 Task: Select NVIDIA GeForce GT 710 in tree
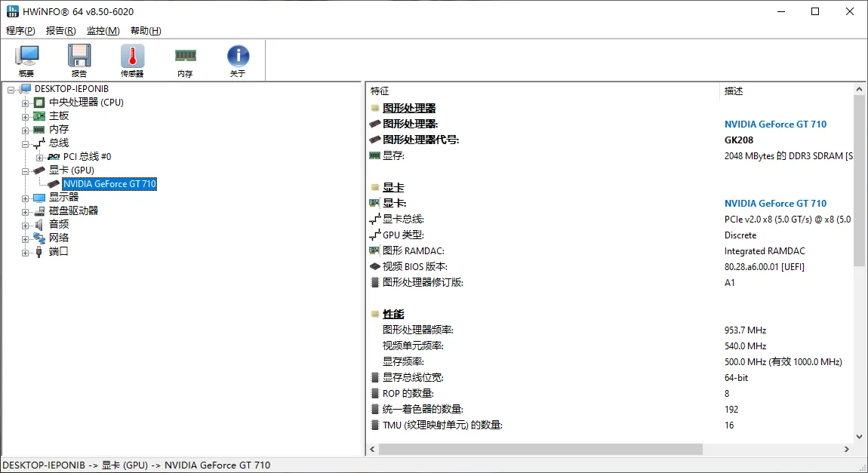109,183
